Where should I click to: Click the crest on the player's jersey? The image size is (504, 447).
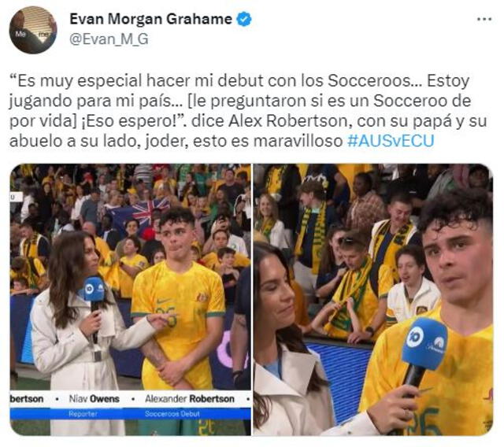point(202,297)
